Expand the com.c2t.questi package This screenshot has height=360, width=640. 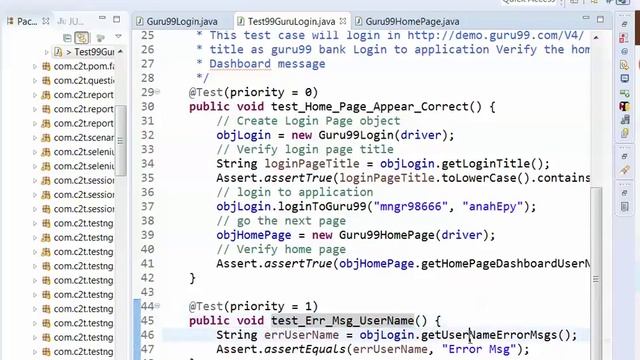[x=35, y=81]
